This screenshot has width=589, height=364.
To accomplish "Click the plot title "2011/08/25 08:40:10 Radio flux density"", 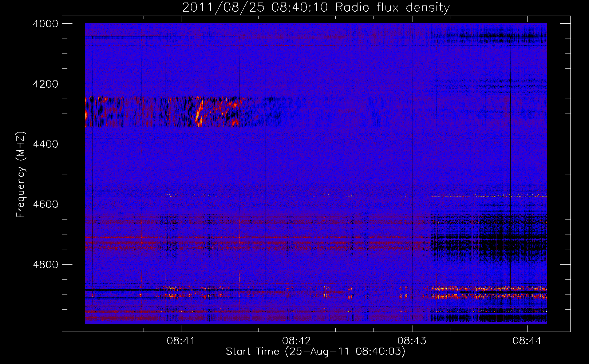I will 316,7.
